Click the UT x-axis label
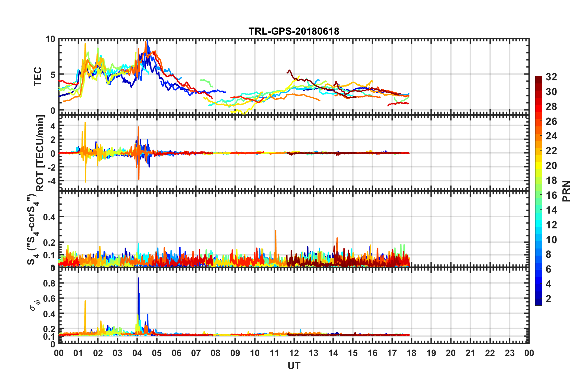 coord(294,366)
